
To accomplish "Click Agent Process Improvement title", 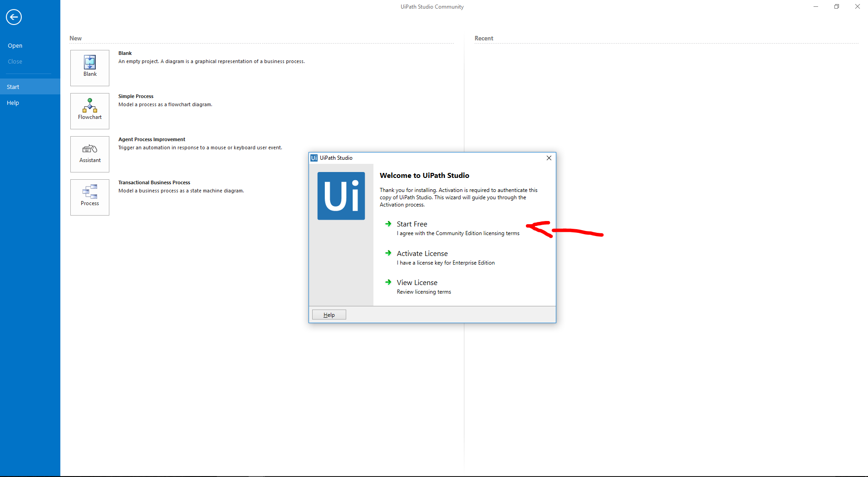I will [152, 139].
